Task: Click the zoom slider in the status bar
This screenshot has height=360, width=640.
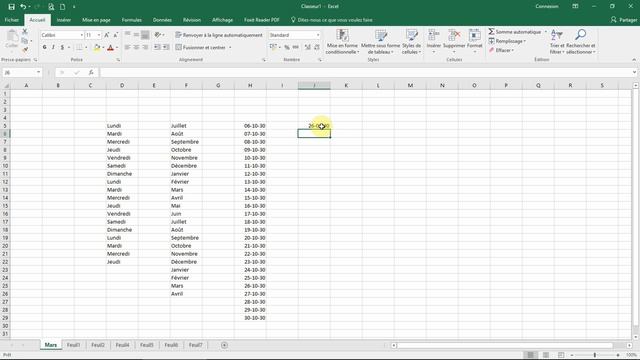Action: coord(595,355)
